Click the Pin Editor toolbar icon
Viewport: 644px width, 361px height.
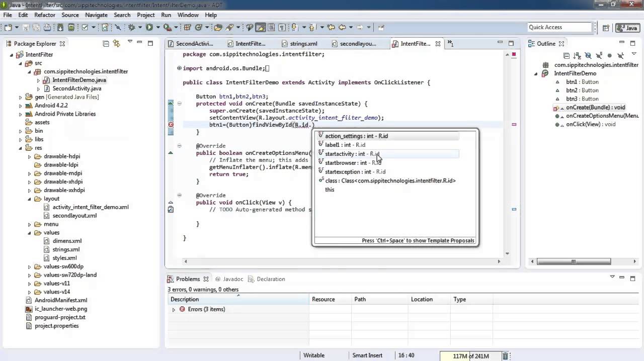pos(381,28)
